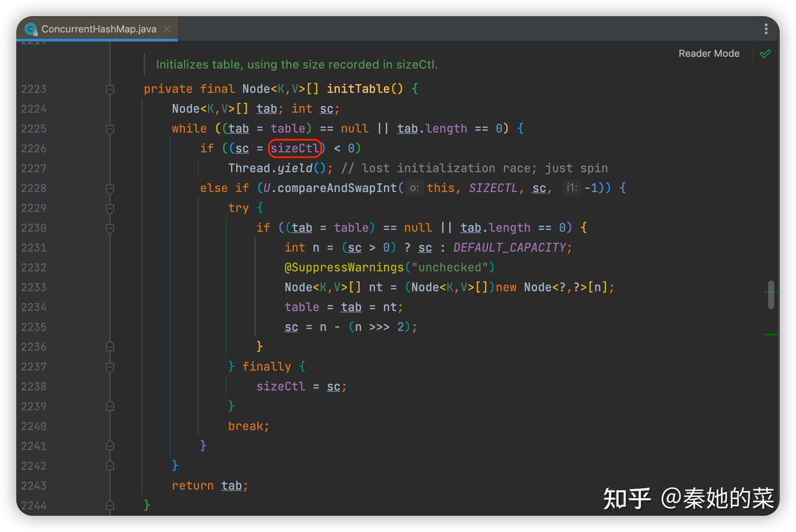Collapse the try block using its gutter fold marker

pyautogui.click(x=109, y=209)
